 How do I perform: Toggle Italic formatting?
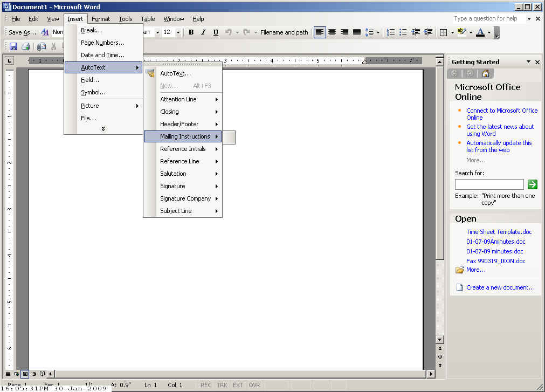coord(203,32)
